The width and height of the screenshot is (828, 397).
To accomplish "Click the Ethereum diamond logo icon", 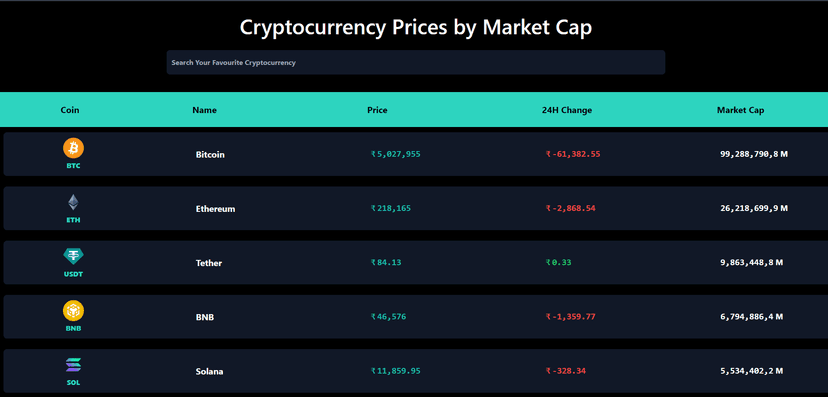I will coord(73,202).
